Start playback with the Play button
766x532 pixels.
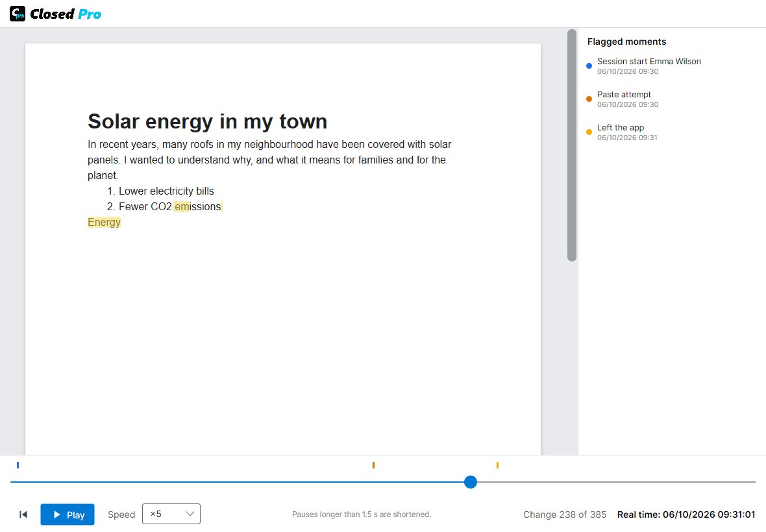point(68,514)
